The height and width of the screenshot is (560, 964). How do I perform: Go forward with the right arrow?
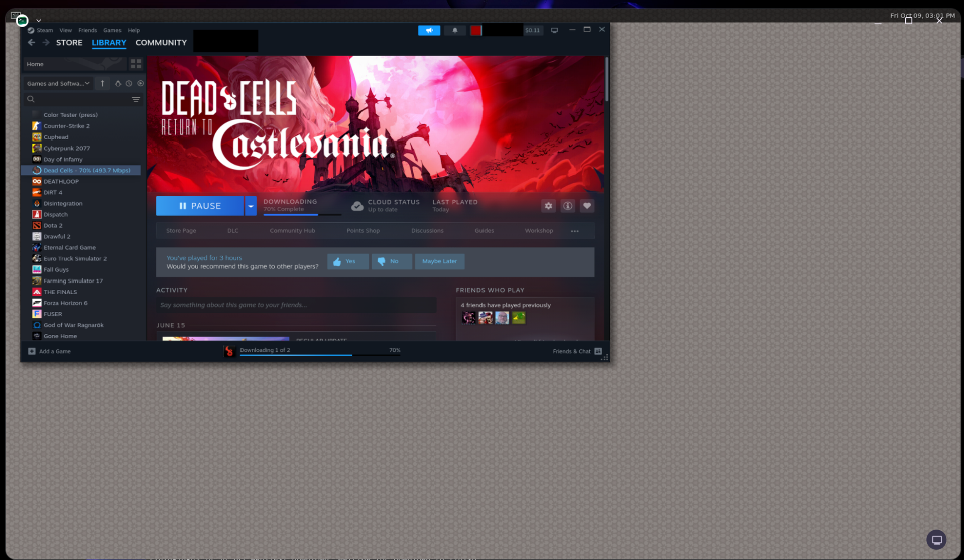[x=46, y=43]
